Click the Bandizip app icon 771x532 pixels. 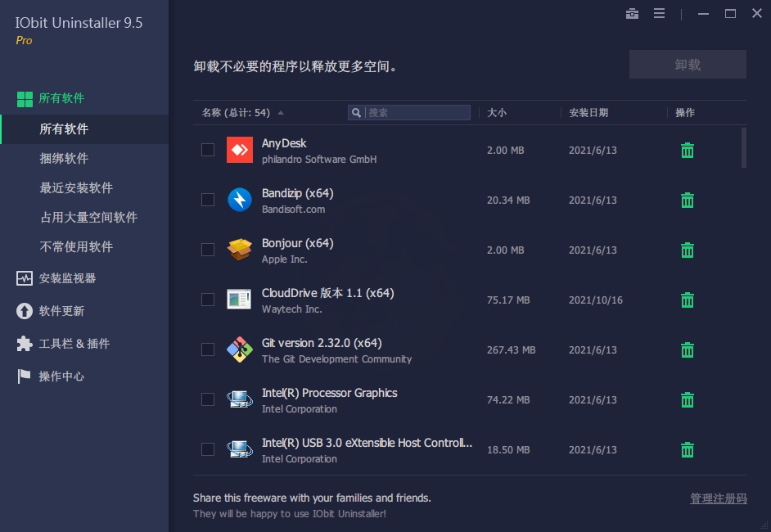click(x=240, y=201)
